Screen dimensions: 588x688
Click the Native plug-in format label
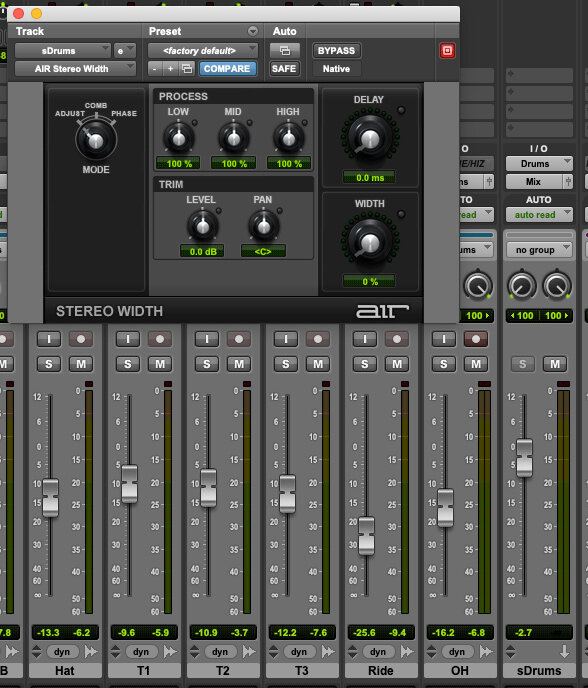pyautogui.click(x=336, y=69)
